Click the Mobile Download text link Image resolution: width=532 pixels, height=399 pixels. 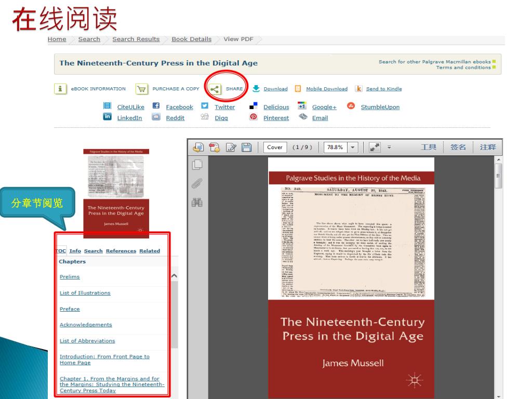[x=327, y=88]
